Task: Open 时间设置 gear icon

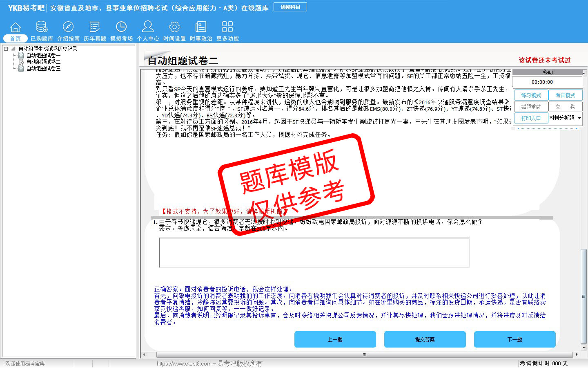Action: pyautogui.click(x=174, y=27)
